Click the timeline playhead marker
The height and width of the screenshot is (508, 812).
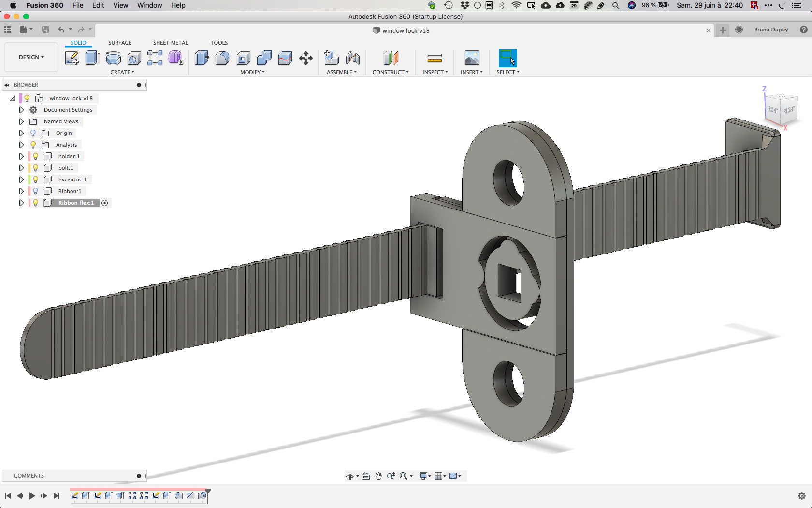(208, 494)
